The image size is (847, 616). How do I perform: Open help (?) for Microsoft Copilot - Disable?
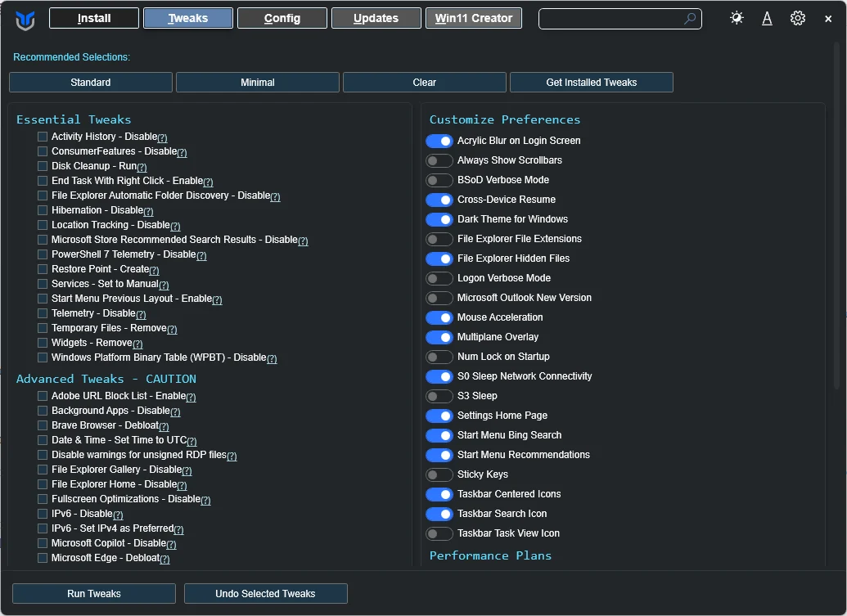pos(171,544)
